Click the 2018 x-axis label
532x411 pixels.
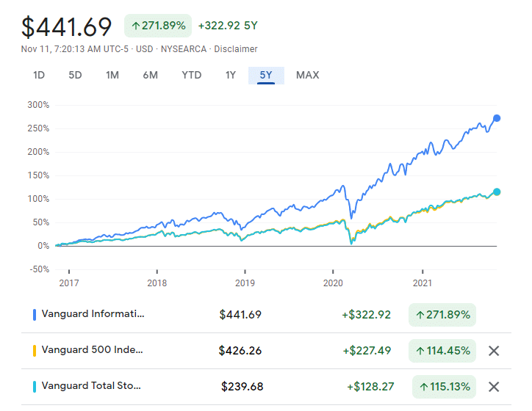click(157, 283)
